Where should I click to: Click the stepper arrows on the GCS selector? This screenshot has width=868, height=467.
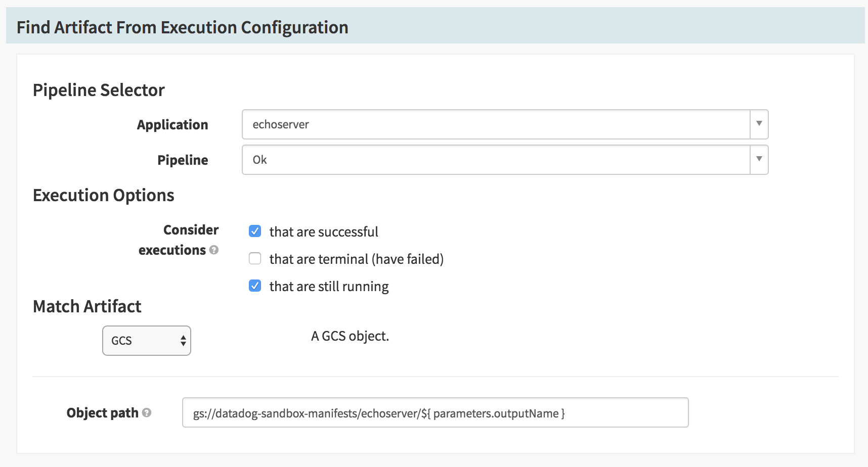tap(183, 341)
